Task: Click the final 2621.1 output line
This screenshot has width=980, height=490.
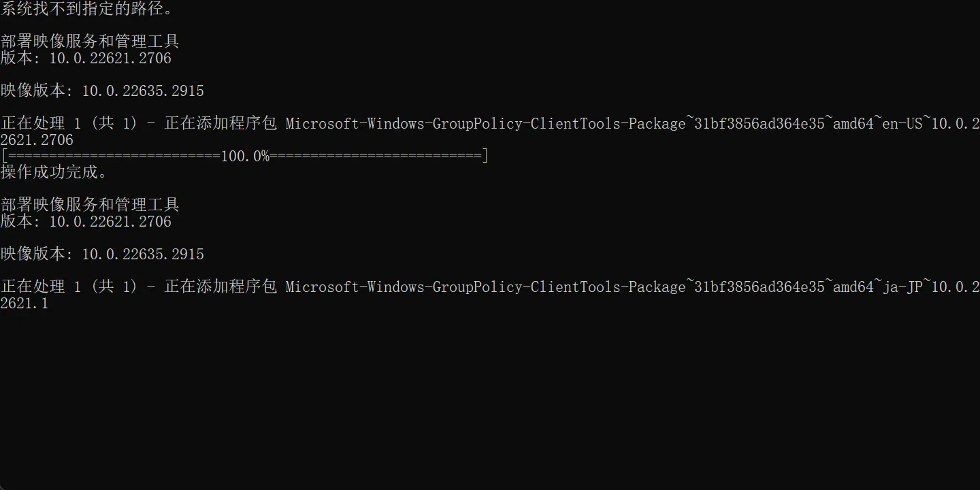Action: pyautogui.click(x=24, y=304)
